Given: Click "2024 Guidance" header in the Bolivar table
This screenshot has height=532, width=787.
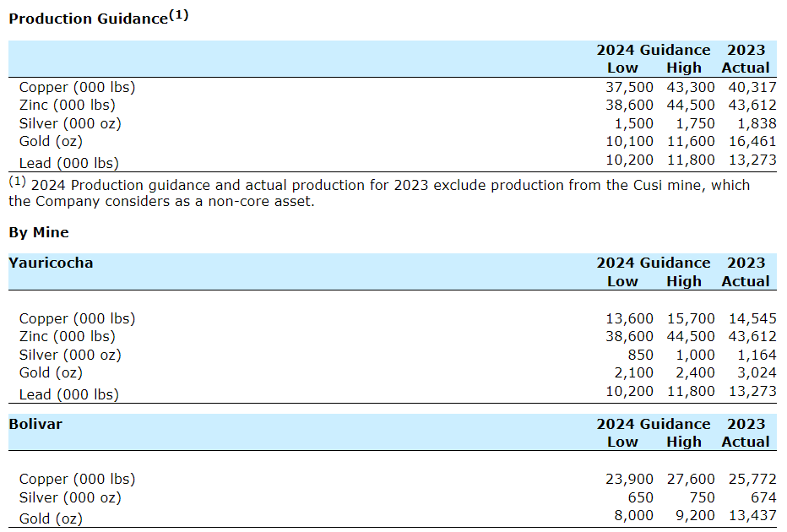Looking at the screenshot, I should pos(654,424).
